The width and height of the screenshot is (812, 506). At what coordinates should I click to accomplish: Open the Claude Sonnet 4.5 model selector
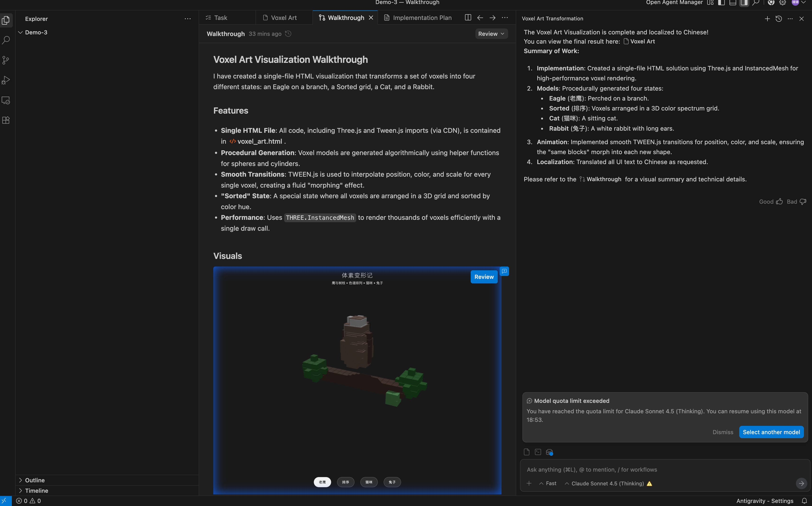[607, 483]
